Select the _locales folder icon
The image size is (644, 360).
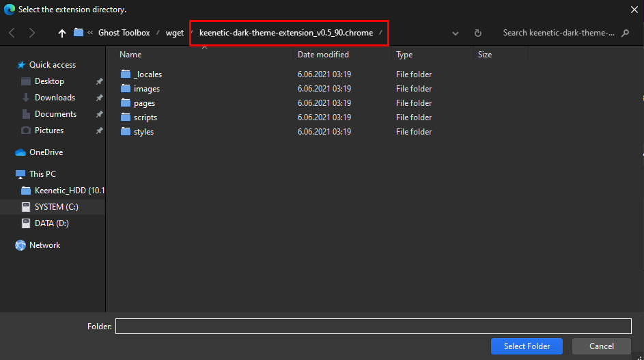pos(126,74)
